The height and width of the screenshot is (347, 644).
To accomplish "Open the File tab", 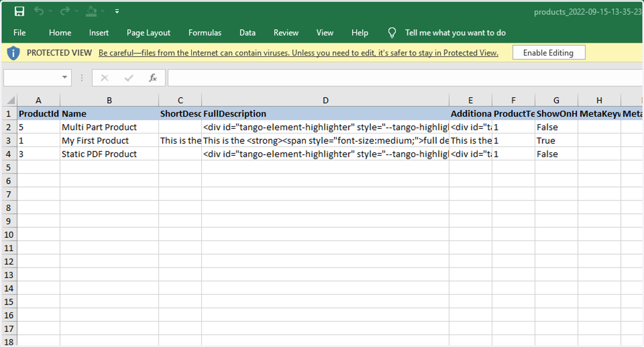I will coord(19,33).
